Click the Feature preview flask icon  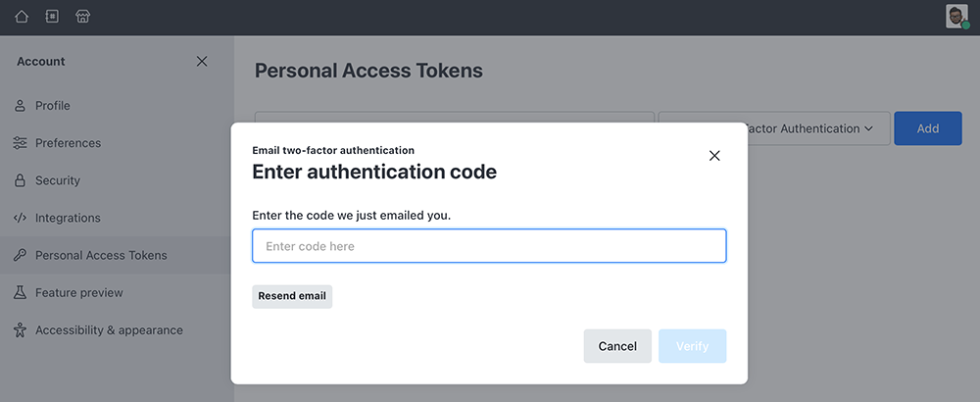tap(20, 292)
